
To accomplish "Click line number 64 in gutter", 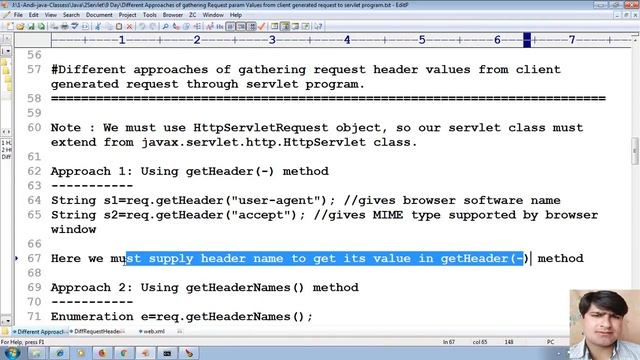I will [x=34, y=200].
